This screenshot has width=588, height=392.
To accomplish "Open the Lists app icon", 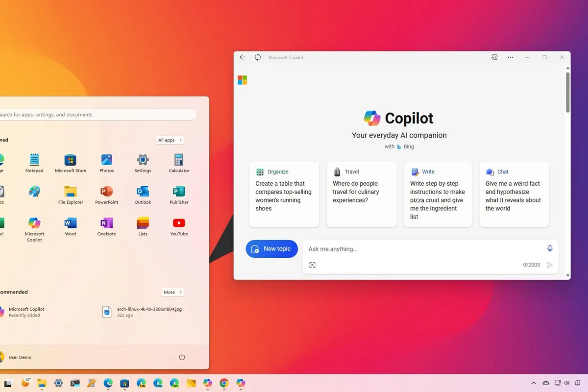I will pos(143,227).
